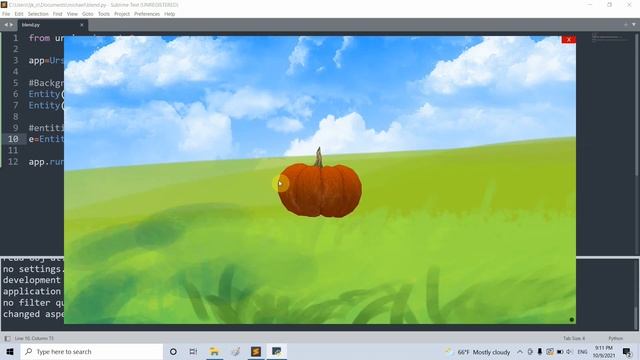Screen dimensions: 640x360
Task: Toggle the side bar icon in status bar
Action: click(7, 338)
